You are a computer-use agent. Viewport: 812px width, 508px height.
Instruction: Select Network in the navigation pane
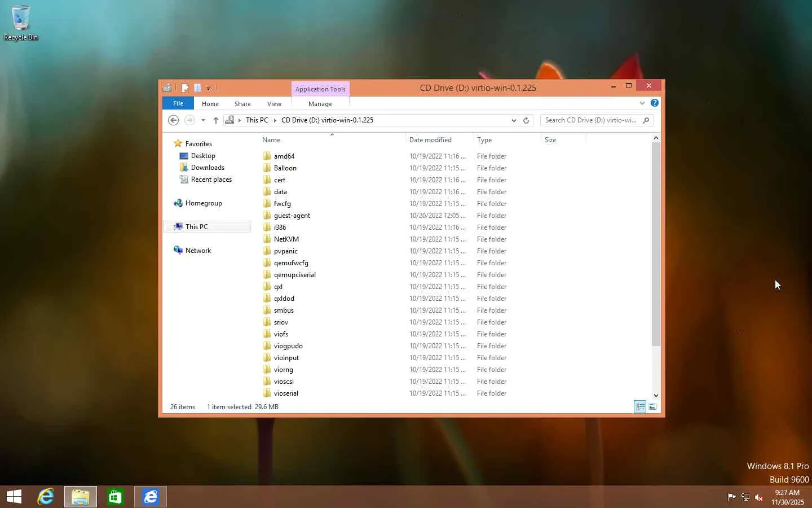(198, 251)
